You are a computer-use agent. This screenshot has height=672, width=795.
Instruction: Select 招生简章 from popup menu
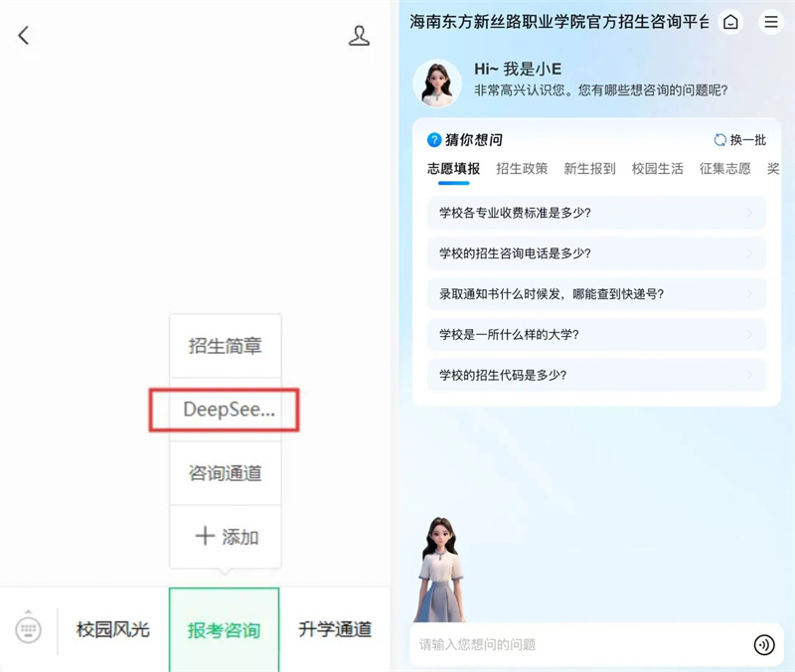click(226, 346)
